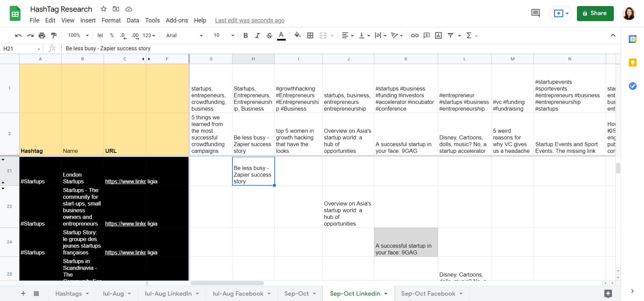The height and width of the screenshot is (301, 644).
Task: Format as percent with the % button
Action: [112, 36]
